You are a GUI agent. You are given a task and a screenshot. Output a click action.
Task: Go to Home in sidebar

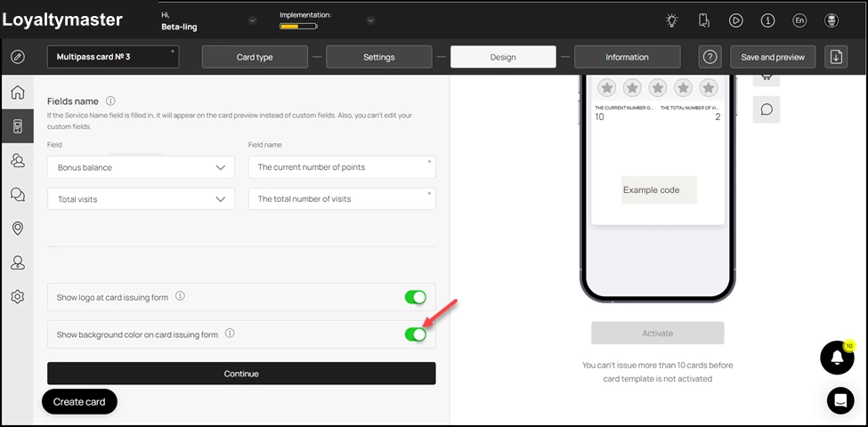tap(18, 92)
